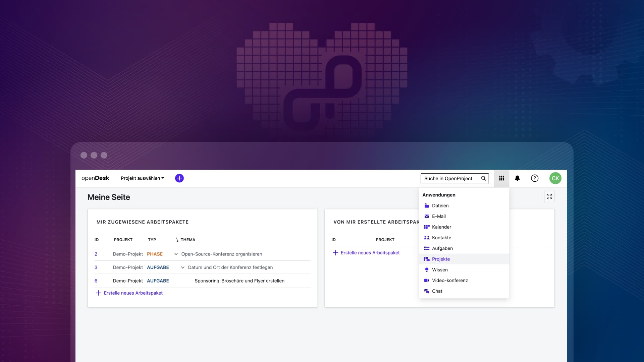Expand work package 2 Open-Source-Konferenz organisieren
644x362 pixels.
176,254
